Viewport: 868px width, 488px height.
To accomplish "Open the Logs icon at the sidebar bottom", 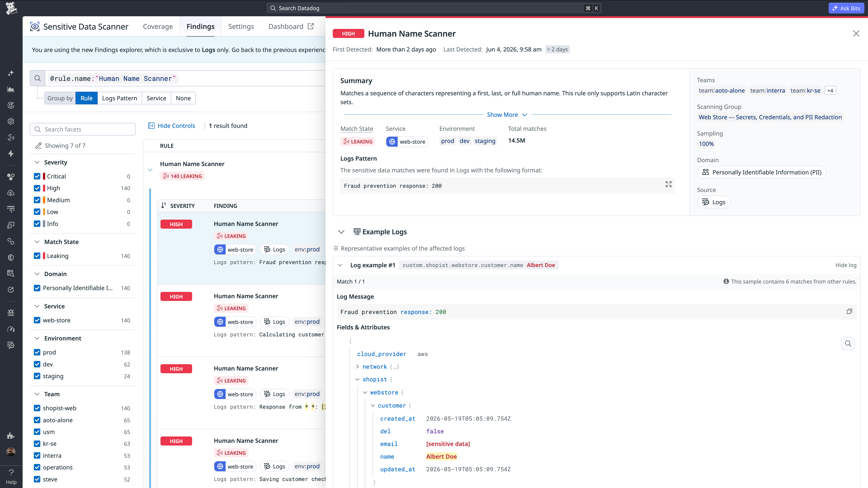I will pyautogui.click(x=11, y=345).
